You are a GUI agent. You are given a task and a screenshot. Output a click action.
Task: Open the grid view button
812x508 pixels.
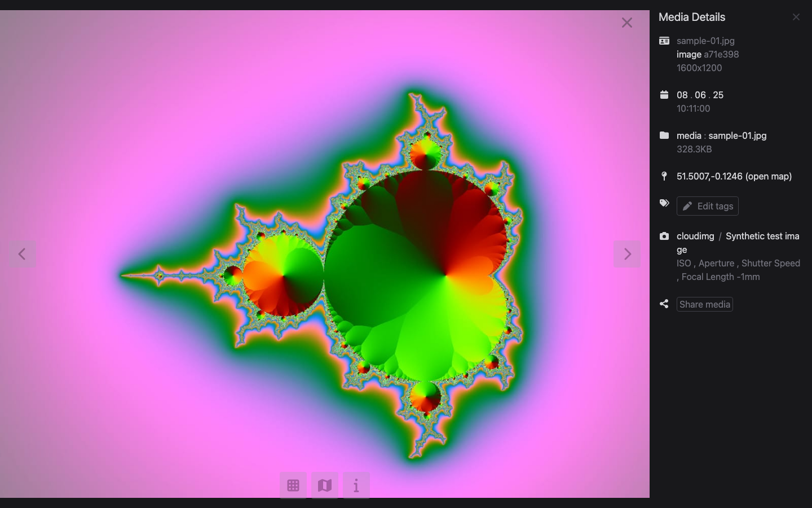[x=293, y=485]
